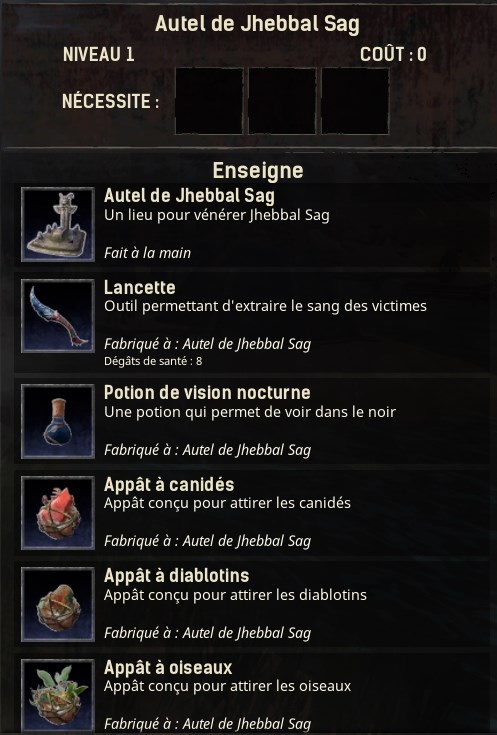This screenshot has height=735, width=497.
Task: Select the Appât à oiseaux recipe name
Action: (x=168, y=668)
